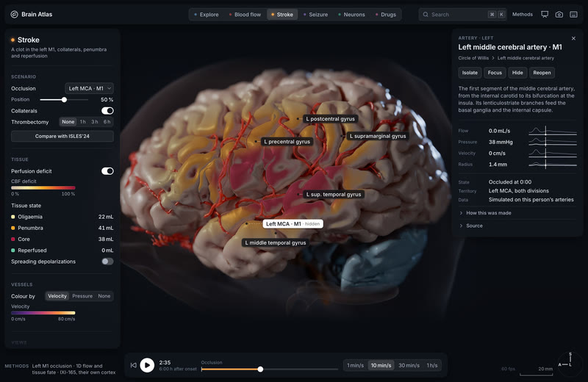Click the Velocity colour scale bar
Viewport: 588px width, 382px height.
click(43, 313)
